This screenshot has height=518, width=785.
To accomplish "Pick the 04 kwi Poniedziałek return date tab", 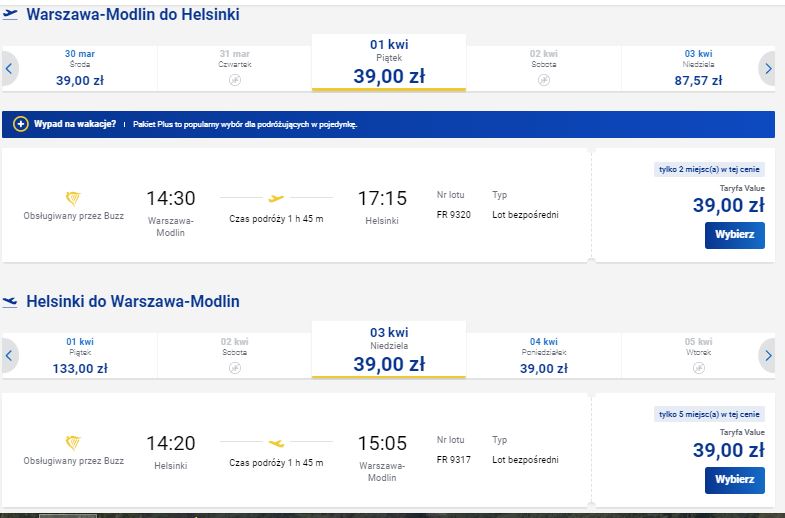I will [x=544, y=356].
